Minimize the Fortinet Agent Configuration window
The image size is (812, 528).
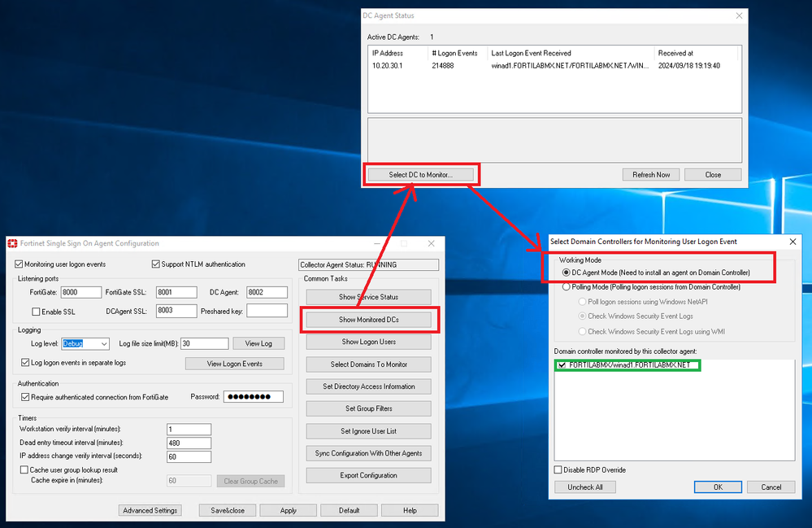(x=377, y=243)
